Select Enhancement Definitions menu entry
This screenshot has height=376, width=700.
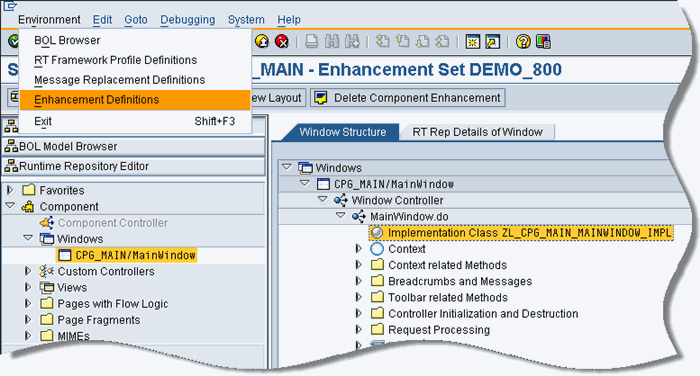coord(135,100)
